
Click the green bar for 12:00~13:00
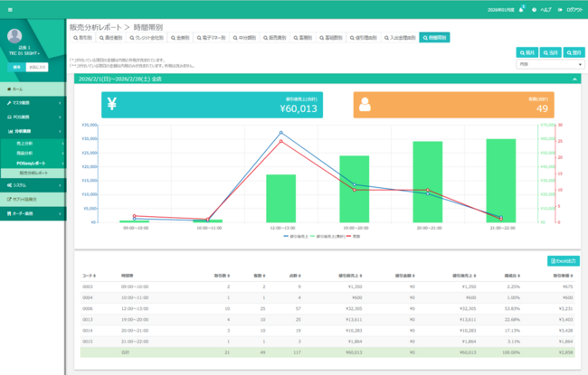[281, 198]
